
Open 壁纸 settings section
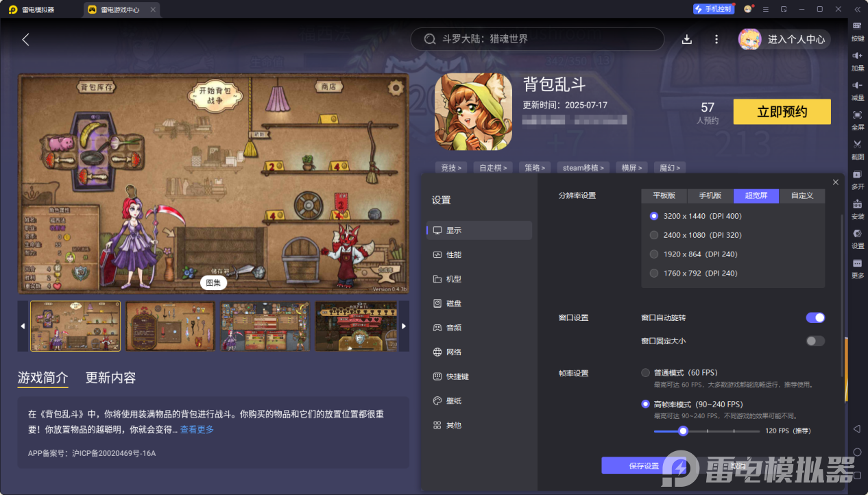(x=479, y=400)
